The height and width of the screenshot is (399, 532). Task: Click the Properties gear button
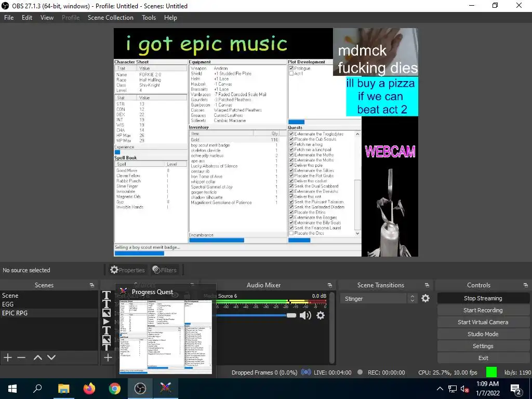point(127,270)
